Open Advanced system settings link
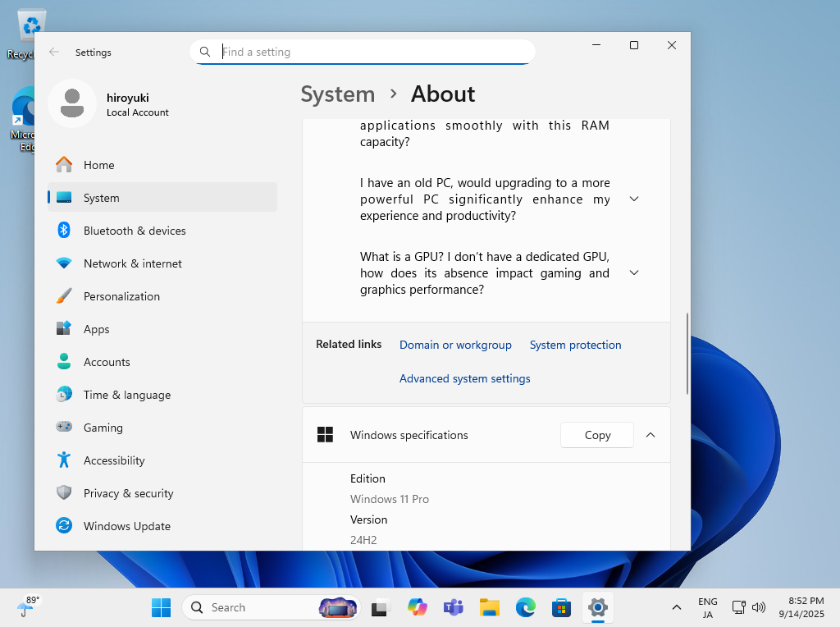The image size is (840, 627). (464, 378)
